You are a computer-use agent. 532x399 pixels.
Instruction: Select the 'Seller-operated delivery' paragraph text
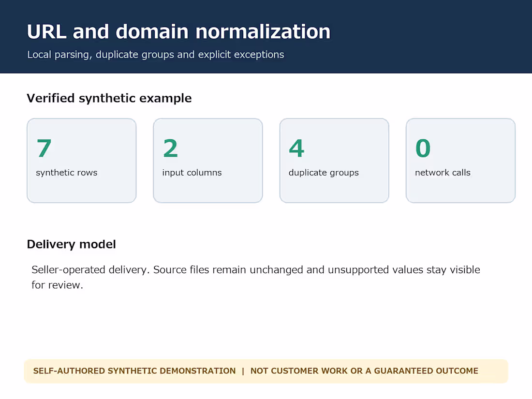pyautogui.click(x=256, y=277)
